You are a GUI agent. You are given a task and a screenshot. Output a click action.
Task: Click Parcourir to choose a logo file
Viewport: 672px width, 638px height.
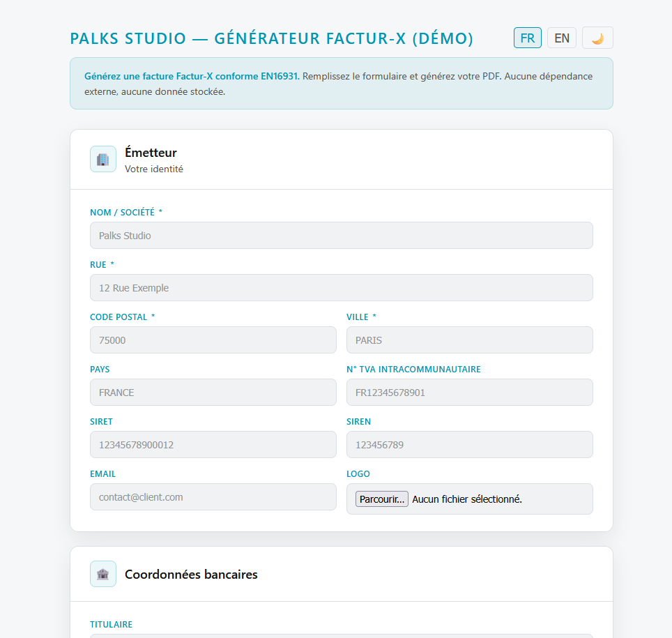click(x=381, y=499)
